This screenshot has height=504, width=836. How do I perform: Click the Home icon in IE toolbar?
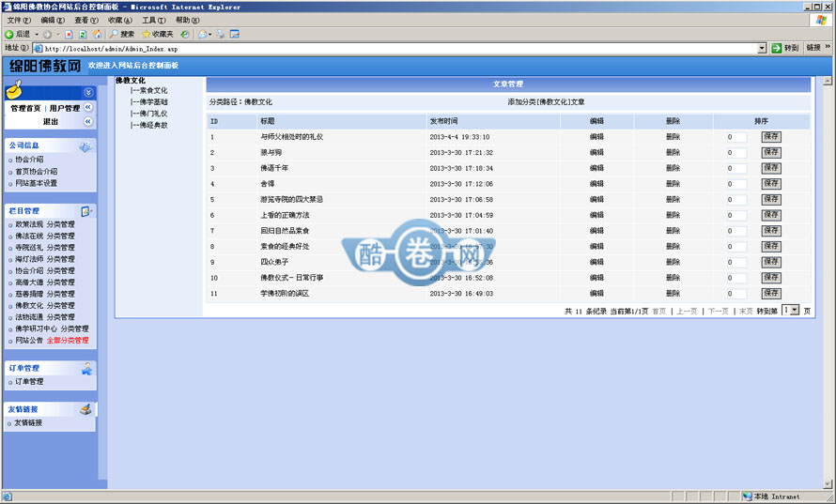[97, 34]
